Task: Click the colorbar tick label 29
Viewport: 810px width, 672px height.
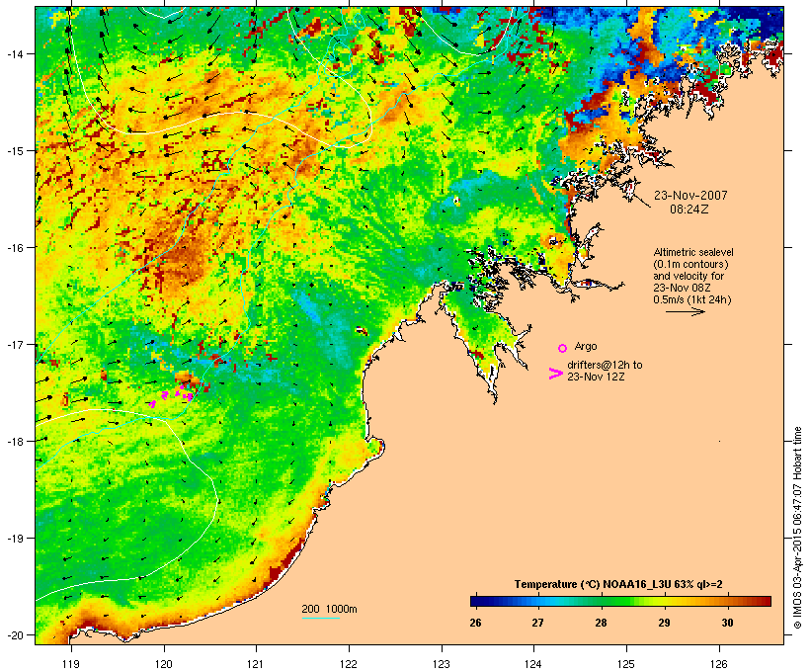Action: tap(665, 623)
